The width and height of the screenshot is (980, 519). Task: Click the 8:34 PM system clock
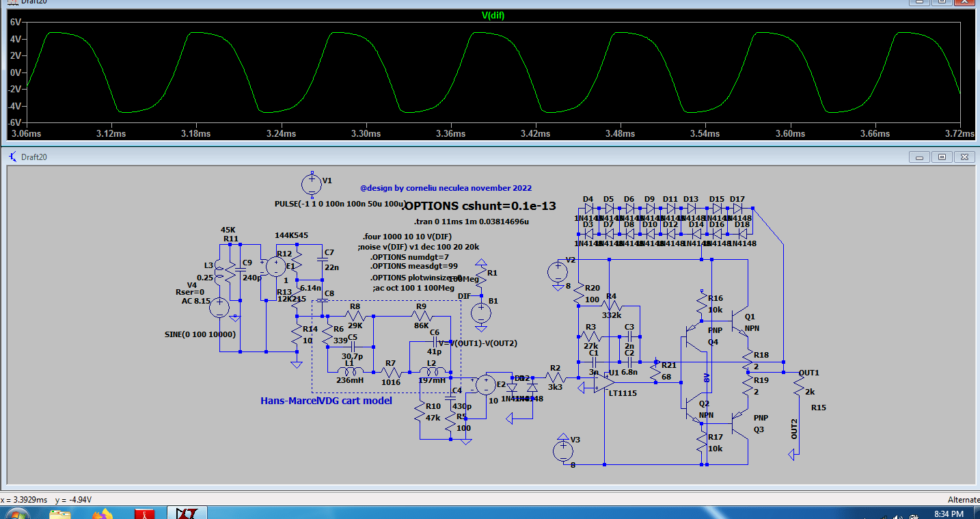coord(948,514)
